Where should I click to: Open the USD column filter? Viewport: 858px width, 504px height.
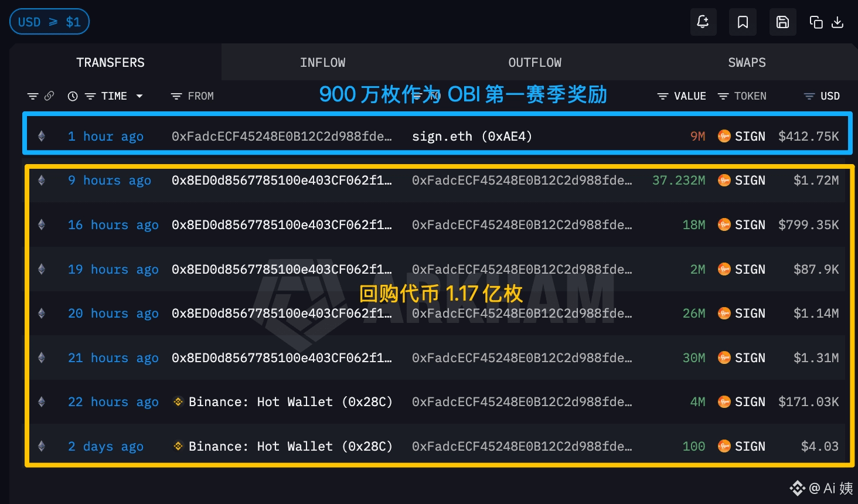(809, 96)
